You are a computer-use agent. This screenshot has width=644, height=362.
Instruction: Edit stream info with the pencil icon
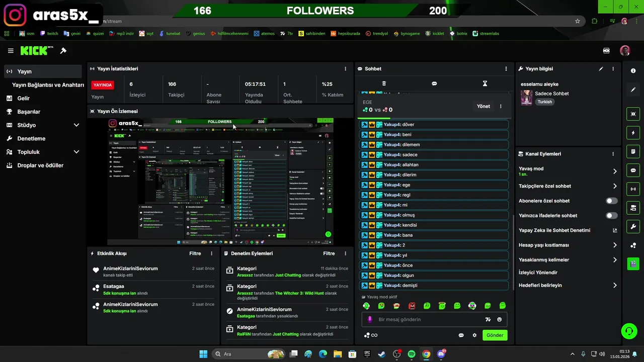[601, 69]
